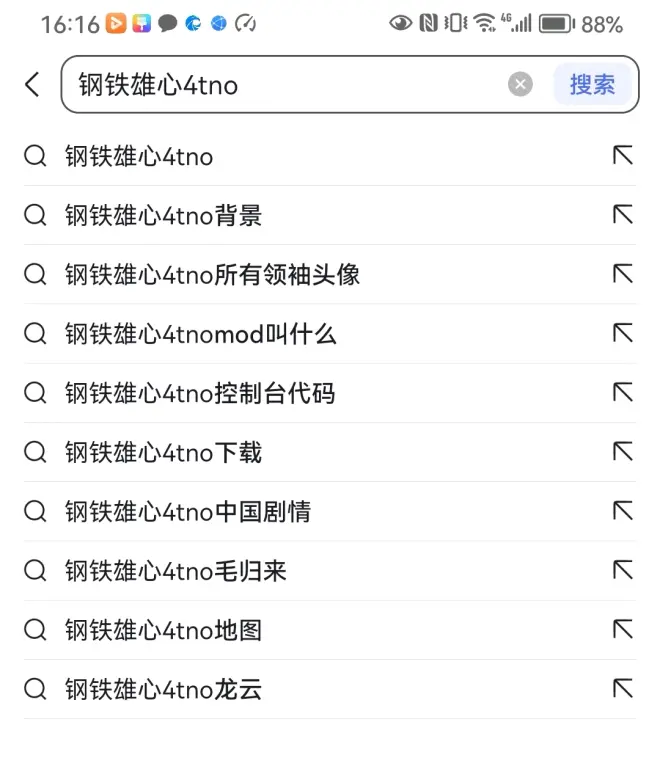Select the suggestion 钢铁雄心4tno背景
The image size is (660, 766).
coord(163,216)
